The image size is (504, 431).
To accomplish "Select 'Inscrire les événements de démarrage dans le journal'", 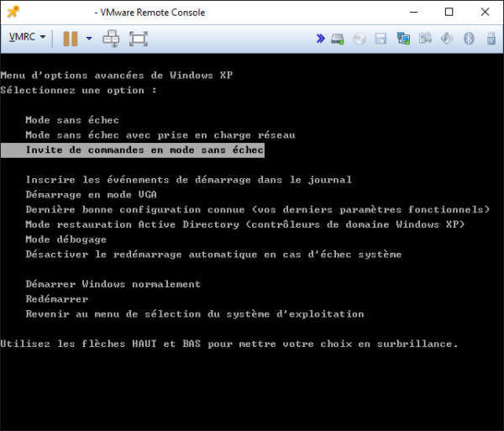I will pos(189,180).
